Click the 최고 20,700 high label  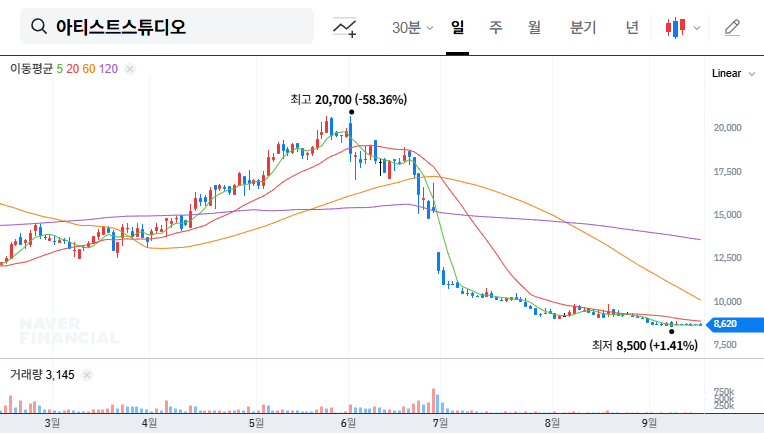coord(348,100)
